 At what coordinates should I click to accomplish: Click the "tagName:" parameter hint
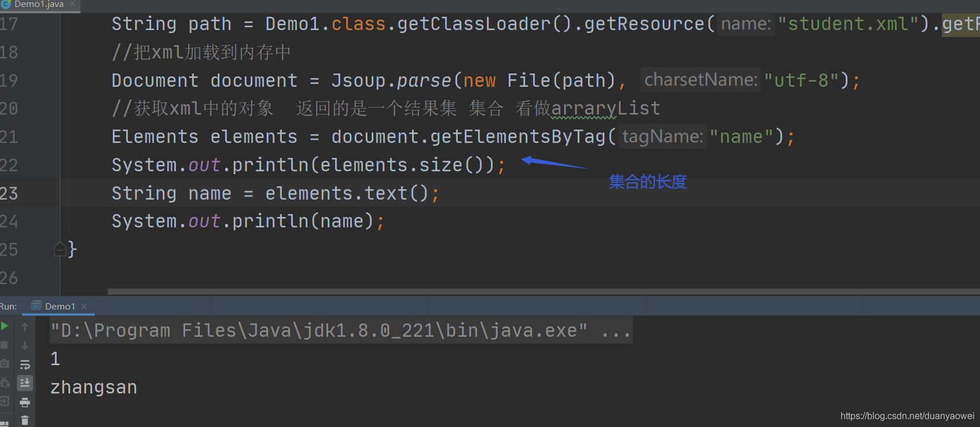click(663, 137)
